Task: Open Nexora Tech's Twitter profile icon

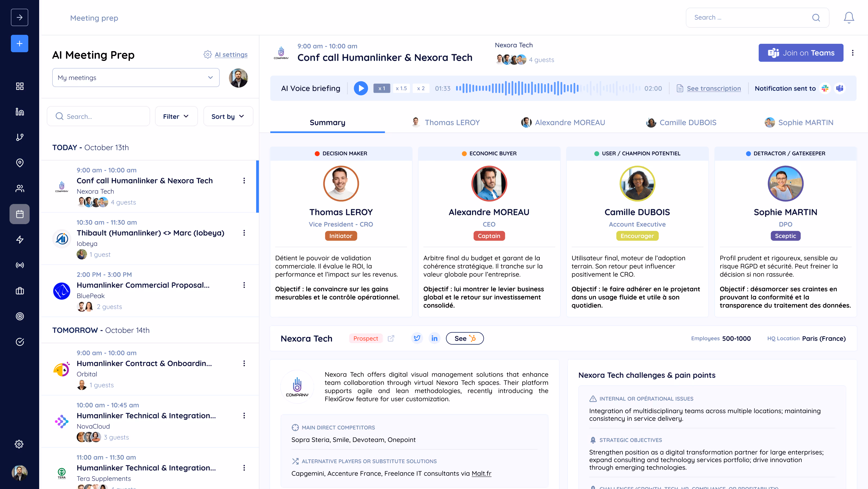Action: click(x=417, y=338)
